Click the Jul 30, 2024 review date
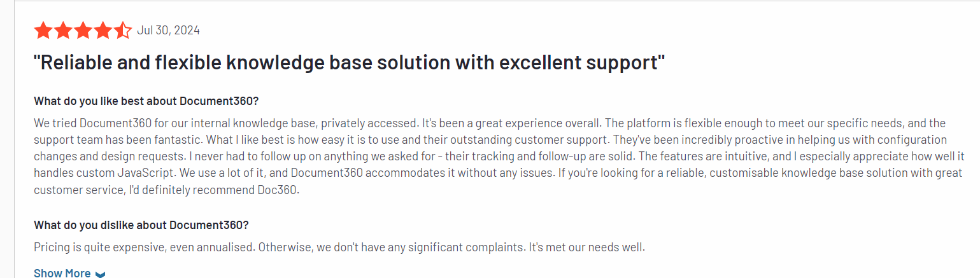This screenshot has height=278, width=980. pos(168,31)
